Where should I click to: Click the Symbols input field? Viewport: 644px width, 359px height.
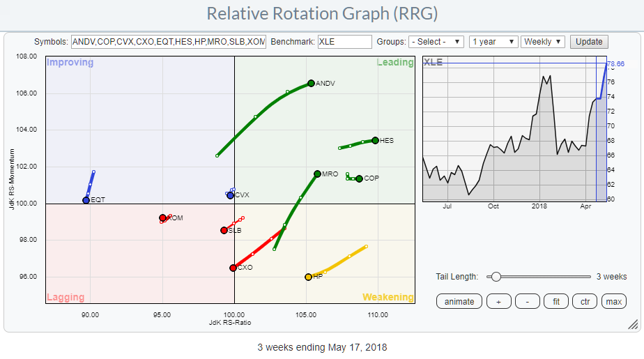(x=168, y=42)
